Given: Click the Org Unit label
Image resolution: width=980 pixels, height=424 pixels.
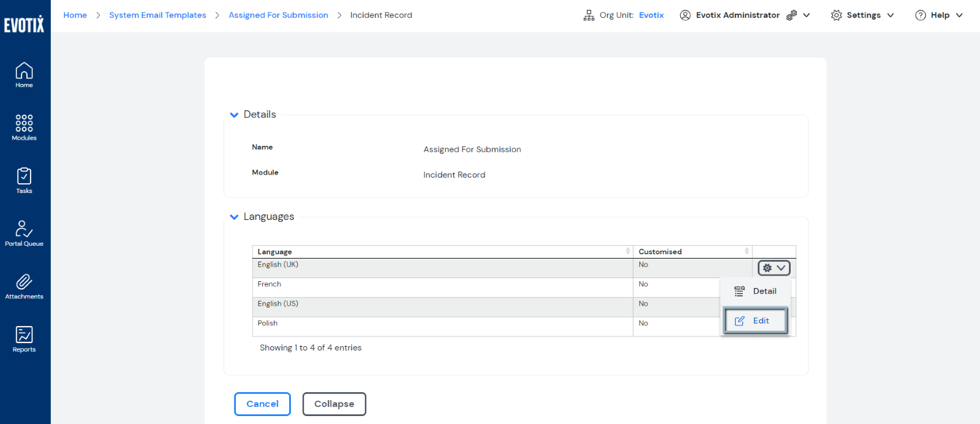Looking at the screenshot, I should (616, 15).
